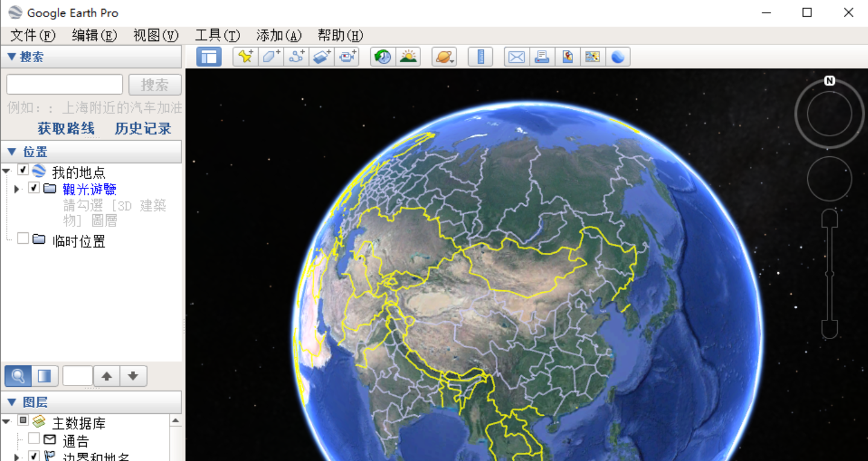
Task: Select the Add Path tool
Action: pyautogui.click(x=296, y=57)
